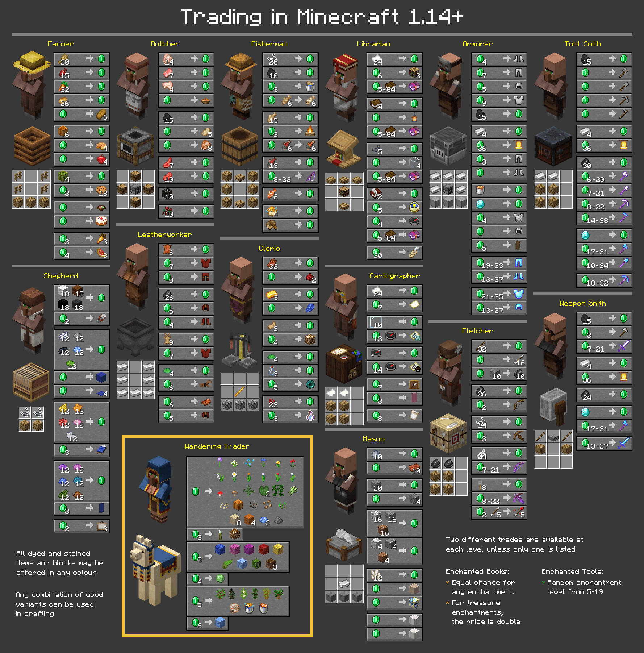This screenshot has height=653, width=644.
Task: Click the blue bed icon in Shepherd trades
Action: tap(101, 449)
